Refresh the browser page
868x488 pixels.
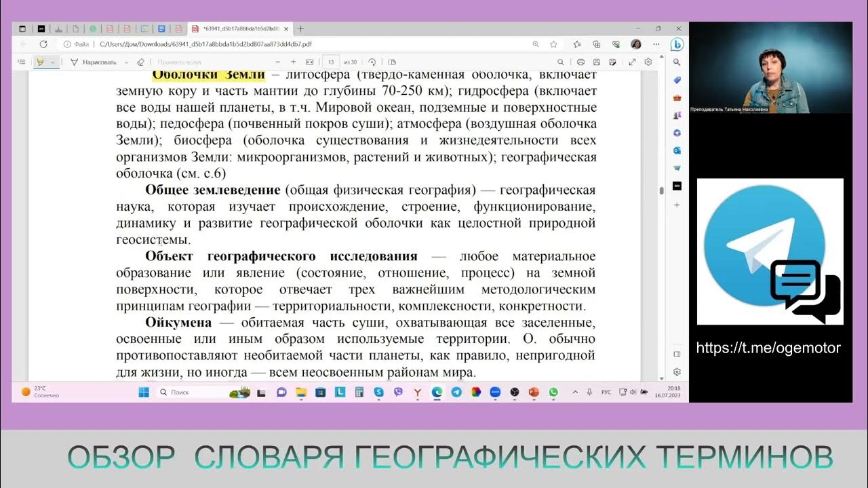tap(43, 44)
